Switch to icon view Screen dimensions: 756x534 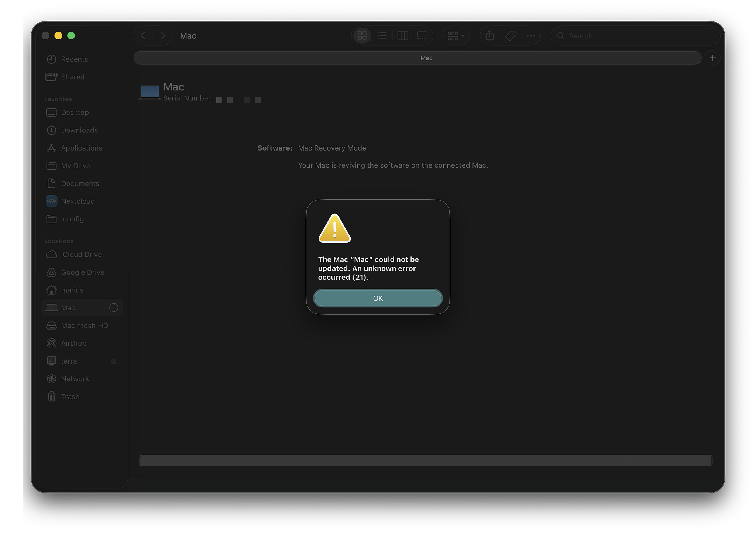coord(362,36)
